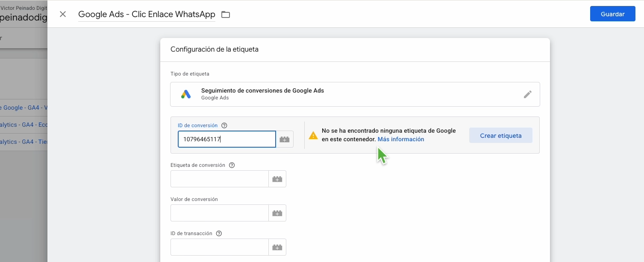644x262 pixels.
Task: Click the folder icon beside tag name
Action: (226, 15)
